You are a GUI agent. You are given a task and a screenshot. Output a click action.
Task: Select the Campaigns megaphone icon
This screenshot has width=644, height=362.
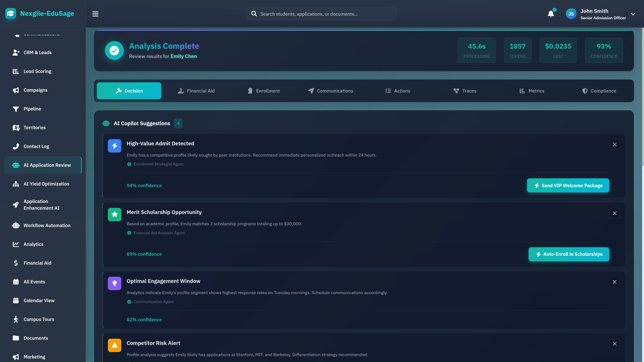coord(16,90)
